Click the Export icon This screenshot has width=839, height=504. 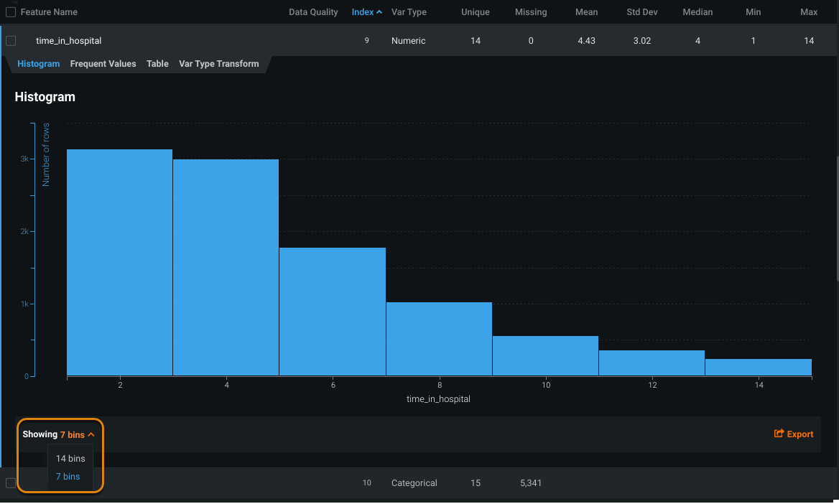(x=779, y=434)
